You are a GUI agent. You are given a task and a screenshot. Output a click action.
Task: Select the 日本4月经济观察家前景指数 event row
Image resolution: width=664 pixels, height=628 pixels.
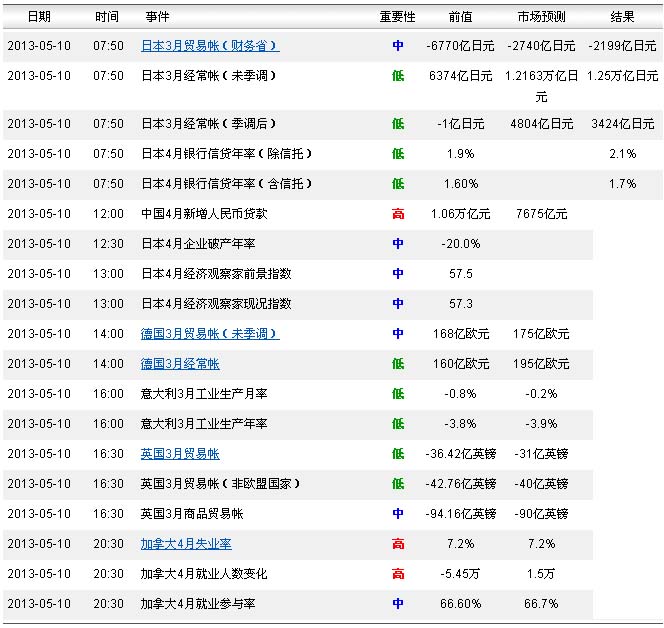coord(298,274)
